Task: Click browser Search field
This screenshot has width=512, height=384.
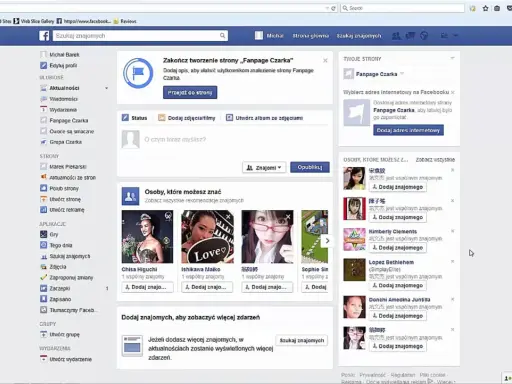Action: coord(402,8)
